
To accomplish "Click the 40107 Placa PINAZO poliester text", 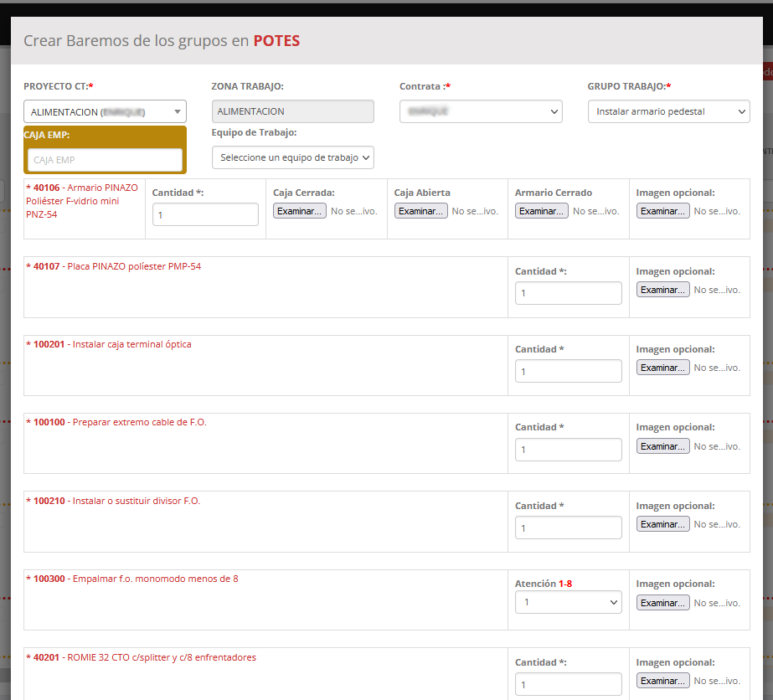I will point(113,266).
